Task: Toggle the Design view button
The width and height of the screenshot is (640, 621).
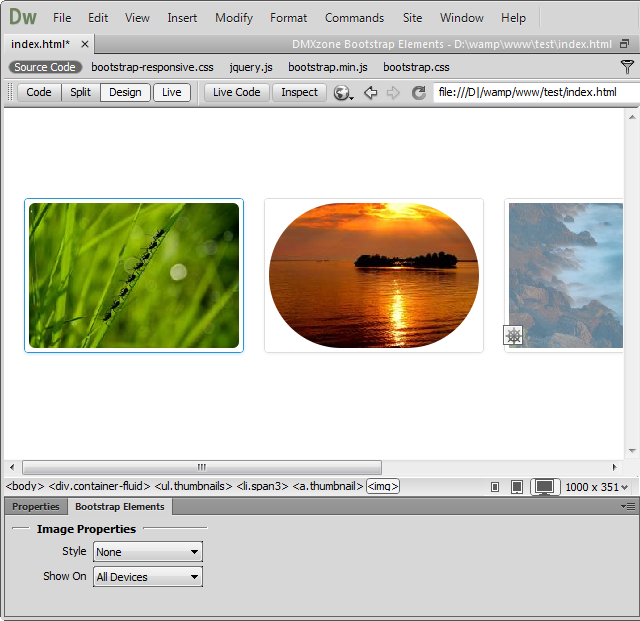Action: [x=125, y=92]
